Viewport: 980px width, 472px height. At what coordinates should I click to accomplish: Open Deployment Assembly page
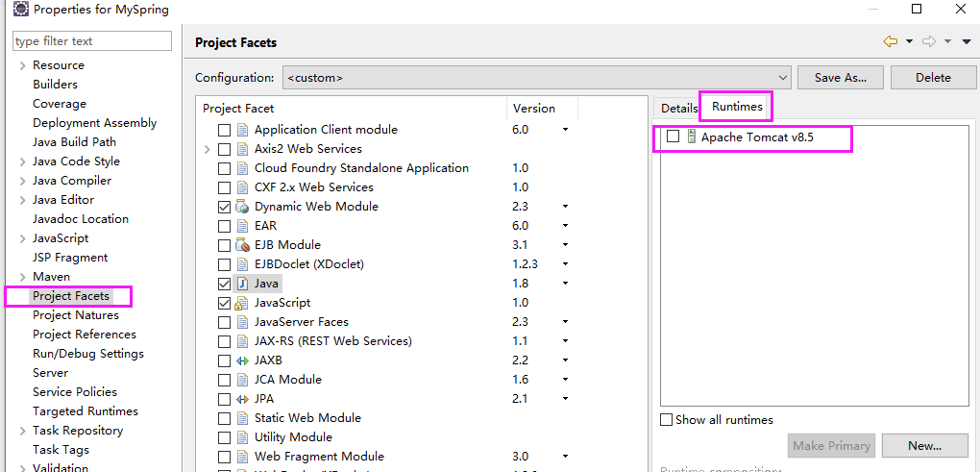click(x=94, y=122)
